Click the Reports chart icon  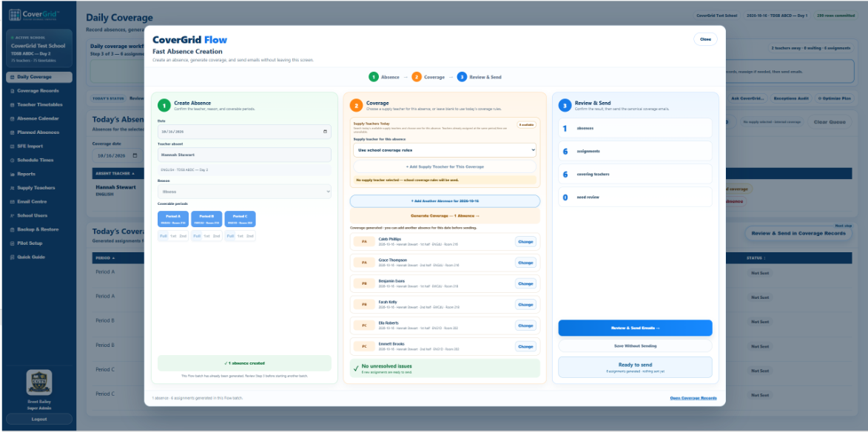point(12,175)
